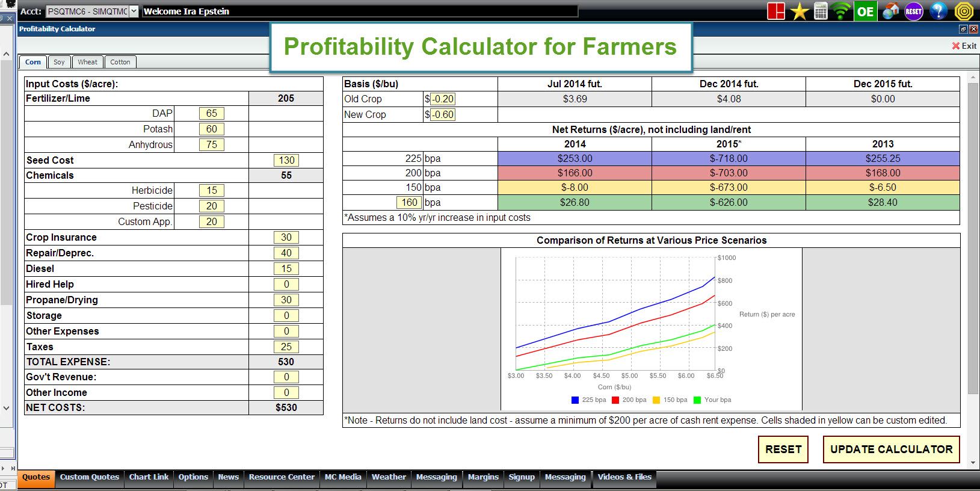Image resolution: width=980 pixels, height=491 pixels.
Task: Edit the custom 160 bpa yield field
Action: coord(410,202)
